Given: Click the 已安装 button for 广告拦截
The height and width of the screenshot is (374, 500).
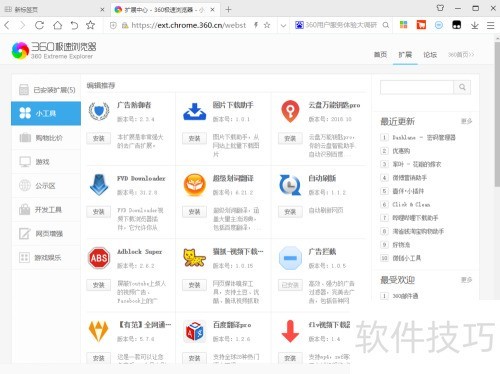Looking at the screenshot, I should pyautogui.click(x=290, y=285).
